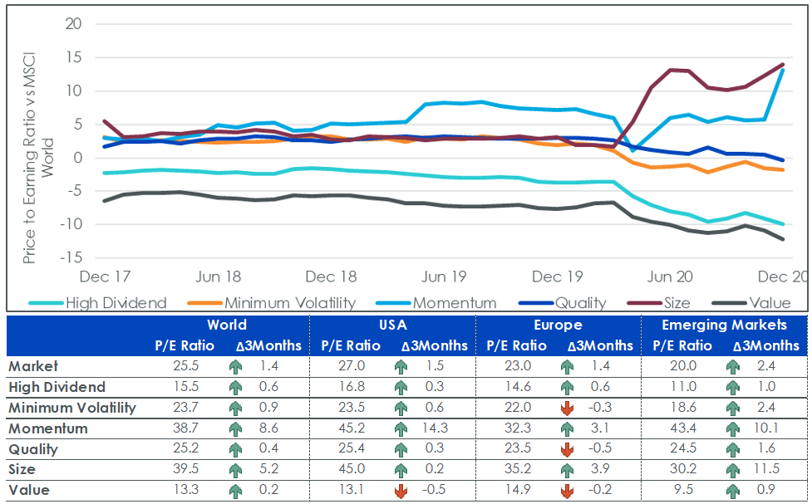Image resolution: width=812 pixels, height=504 pixels.
Task: Click the Dec 19 axis label
Action: tap(557, 276)
